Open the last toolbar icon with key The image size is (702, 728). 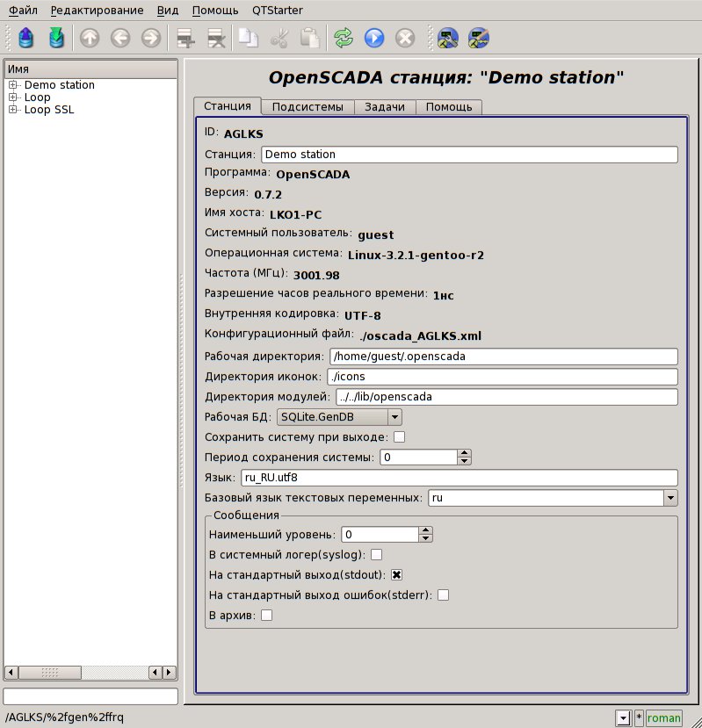click(x=479, y=38)
